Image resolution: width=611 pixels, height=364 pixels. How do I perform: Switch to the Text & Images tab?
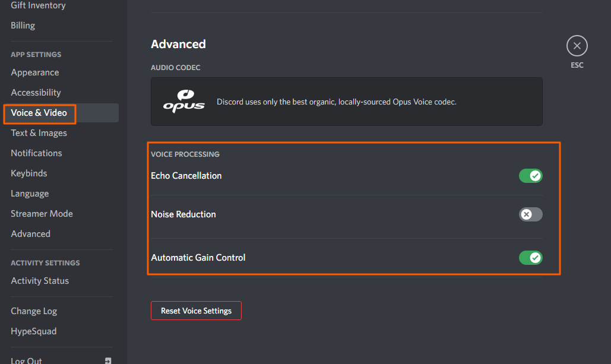point(39,132)
